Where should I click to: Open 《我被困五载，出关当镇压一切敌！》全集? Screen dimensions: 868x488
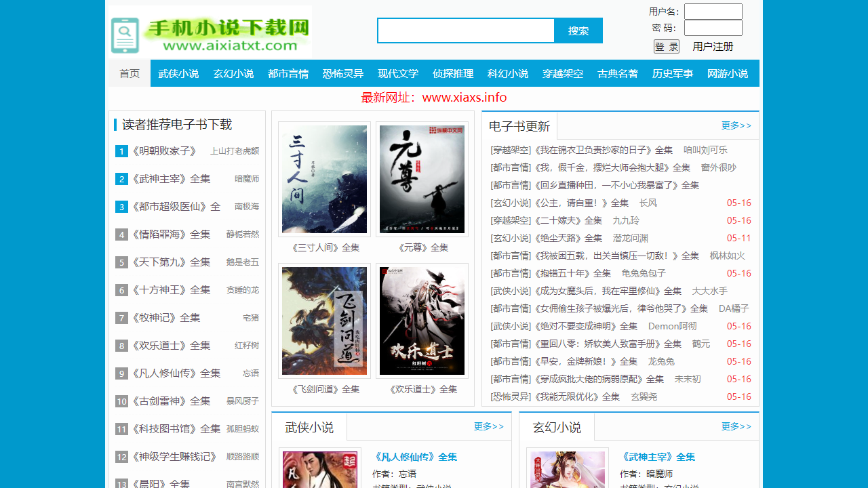coord(616,256)
